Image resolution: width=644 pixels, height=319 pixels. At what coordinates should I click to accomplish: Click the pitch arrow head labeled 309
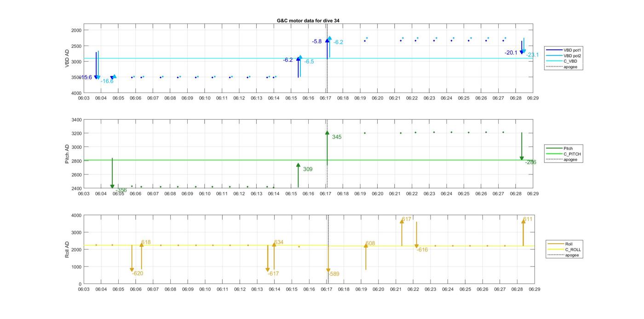click(x=298, y=165)
